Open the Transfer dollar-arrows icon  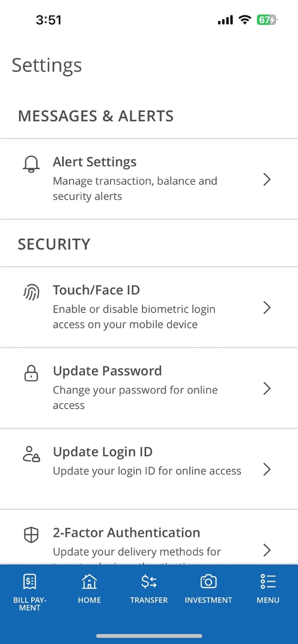pyautogui.click(x=149, y=582)
